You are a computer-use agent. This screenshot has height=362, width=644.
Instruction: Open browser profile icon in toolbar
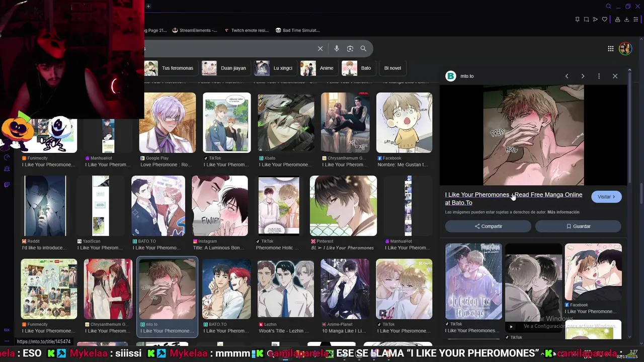pos(618,20)
